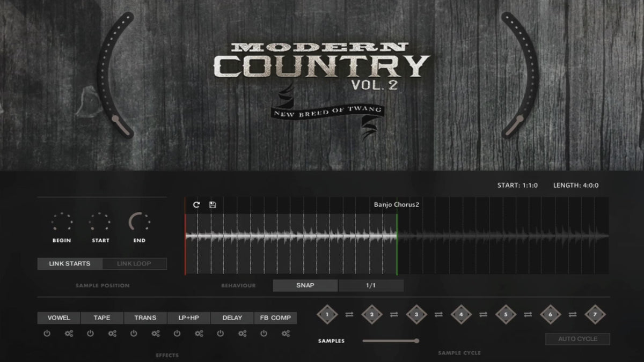Turn on the FB COMP power button
The width and height of the screenshot is (644, 362).
264,334
